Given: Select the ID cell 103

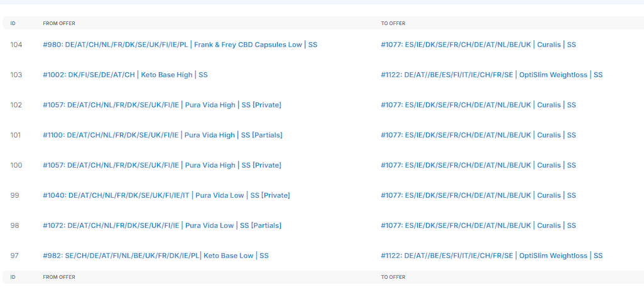Looking at the screenshot, I should click(x=16, y=75).
